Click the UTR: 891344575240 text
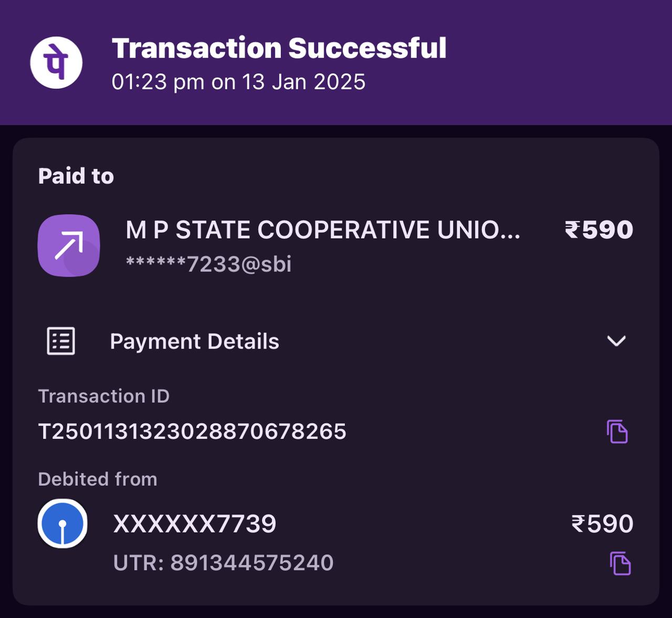This screenshot has width=672, height=618. (x=223, y=563)
